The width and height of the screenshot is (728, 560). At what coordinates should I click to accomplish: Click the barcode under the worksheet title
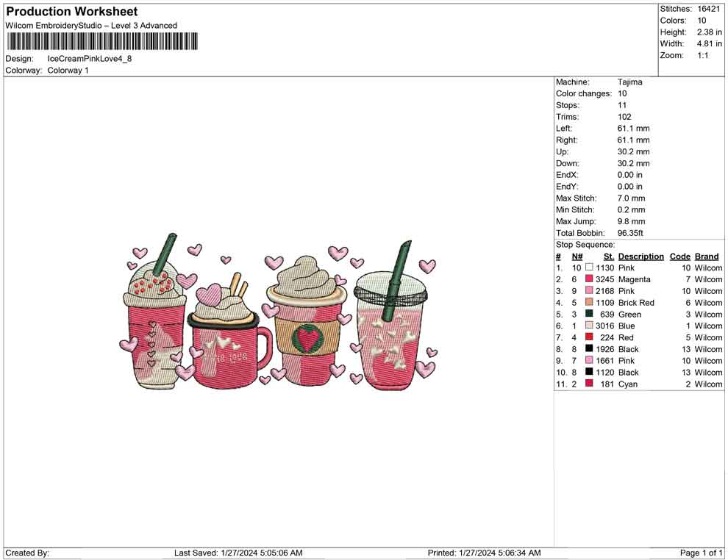tap(103, 41)
